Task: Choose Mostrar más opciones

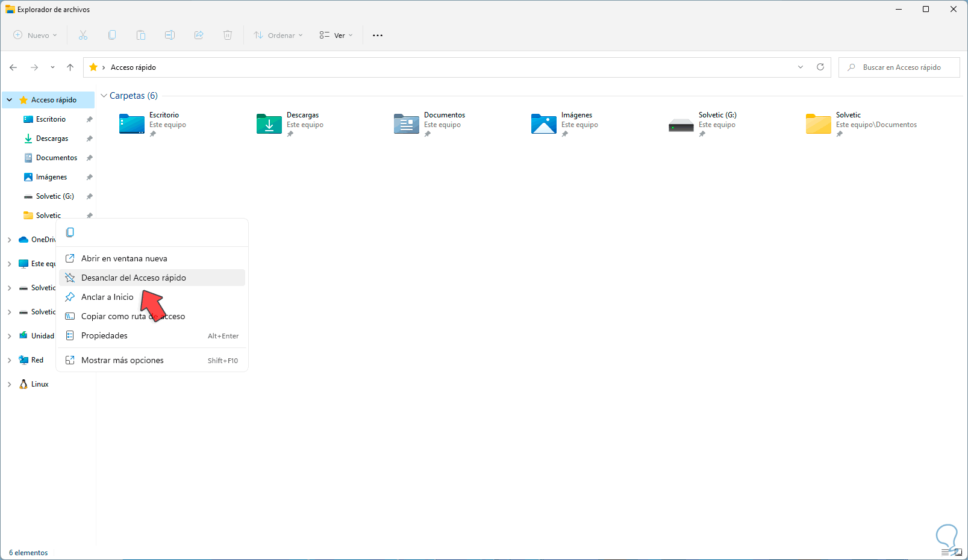Action: (x=152, y=360)
